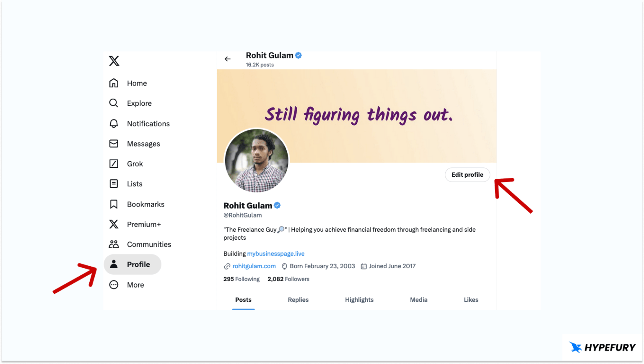
Task: Switch to the Replies tab
Action: coord(298,300)
